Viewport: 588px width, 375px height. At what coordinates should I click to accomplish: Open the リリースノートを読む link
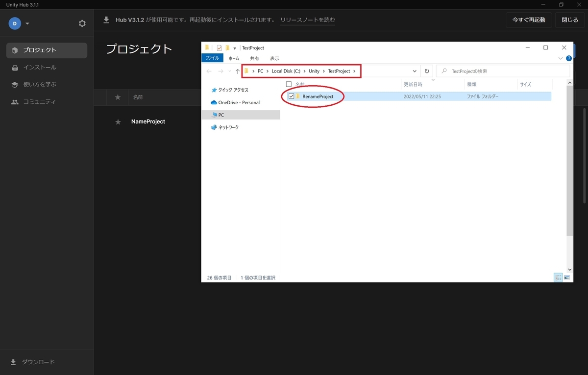(308, 20)
